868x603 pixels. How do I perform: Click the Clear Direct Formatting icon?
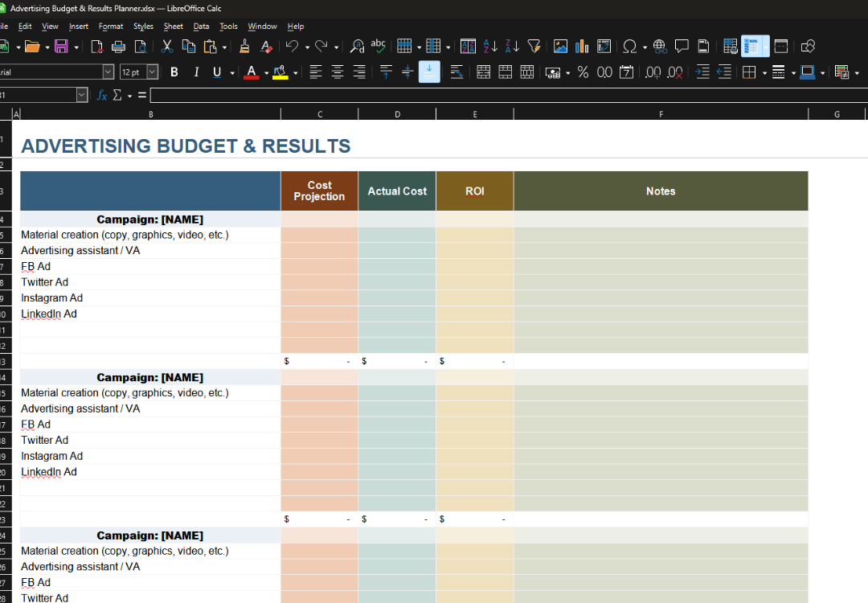266,47
